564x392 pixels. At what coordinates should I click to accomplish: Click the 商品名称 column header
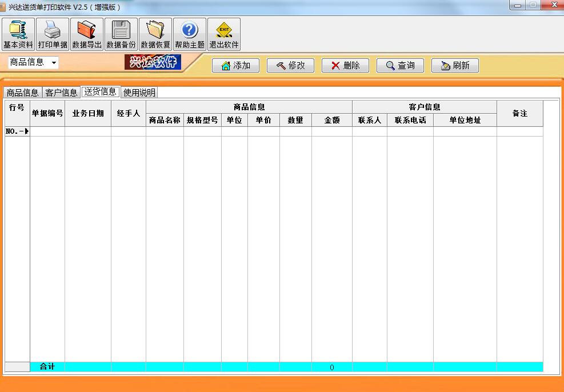coord(165,120)
